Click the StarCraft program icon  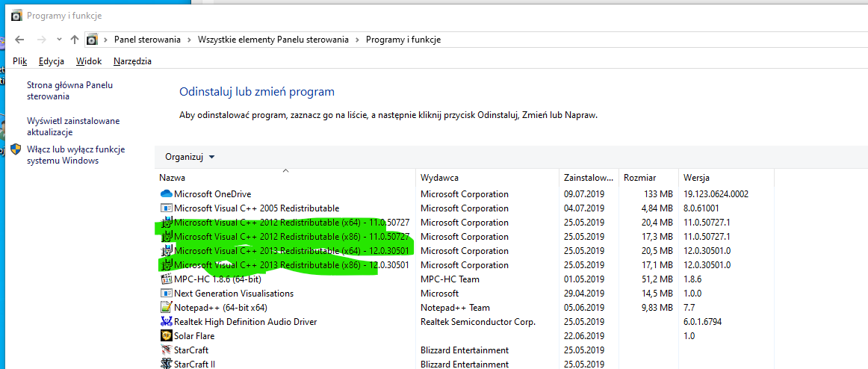tap(166, 350)
